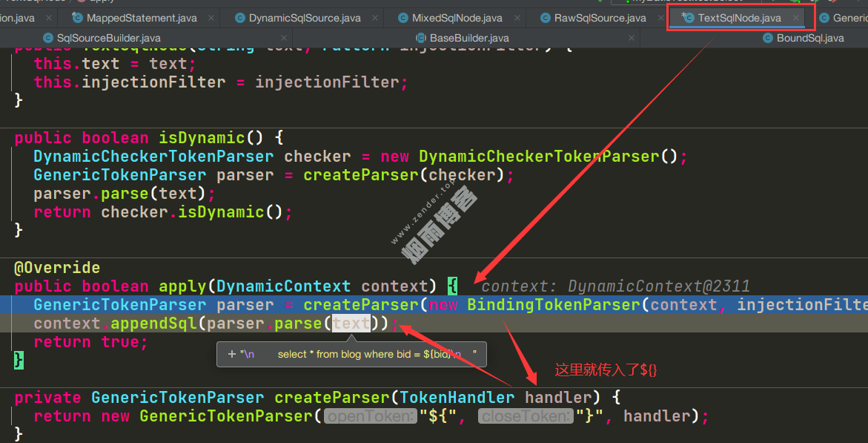
Task: Click the highlighted text variable in parser.parse
Action: 351,324
